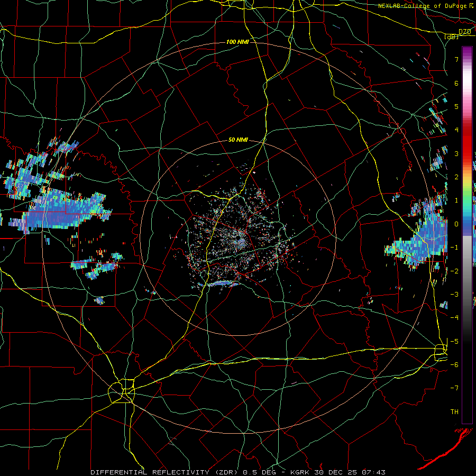
Task: Click the 07:43 timestamp in caption
Action: pos(373,472)
